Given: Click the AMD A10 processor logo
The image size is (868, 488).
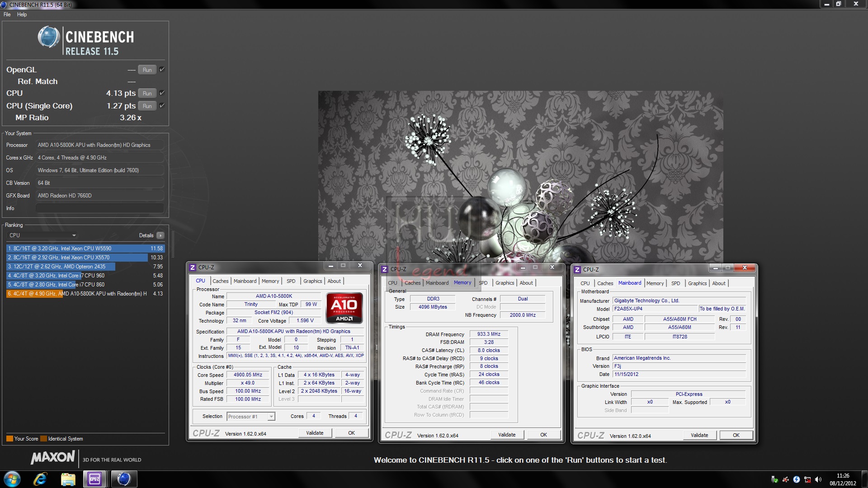Looking at the screenshot, I should point(344,308).
